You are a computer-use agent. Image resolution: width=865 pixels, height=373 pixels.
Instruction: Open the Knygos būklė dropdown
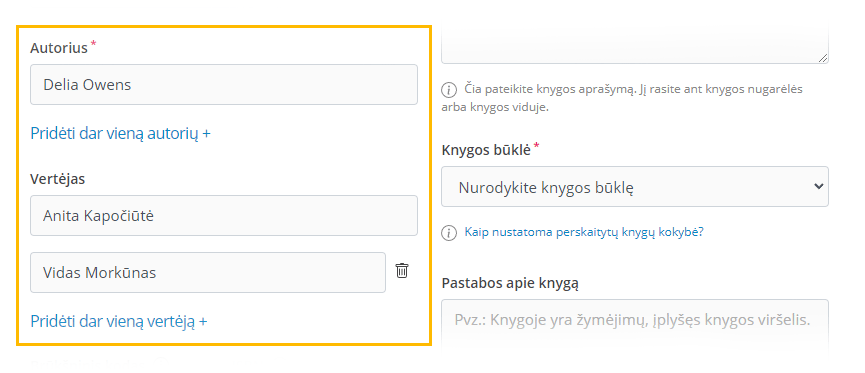point(635,187)
